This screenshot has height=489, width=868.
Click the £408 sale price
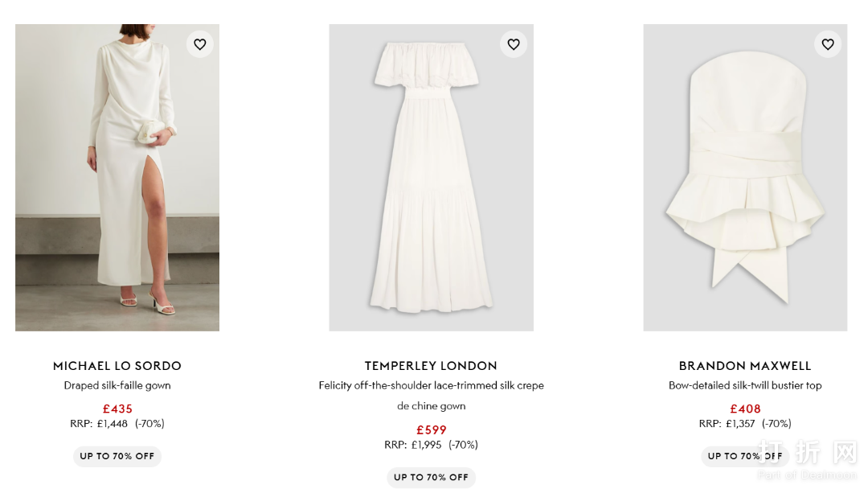tap(745, 409)
